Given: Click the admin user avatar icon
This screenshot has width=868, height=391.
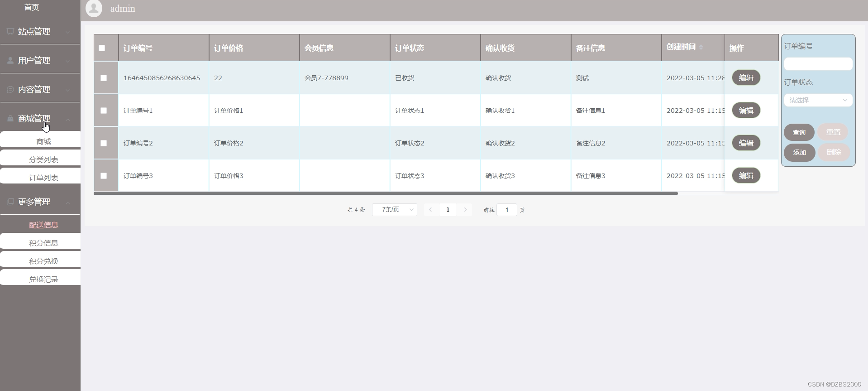Looking at the screenshot, I should [x=94, y=9].
